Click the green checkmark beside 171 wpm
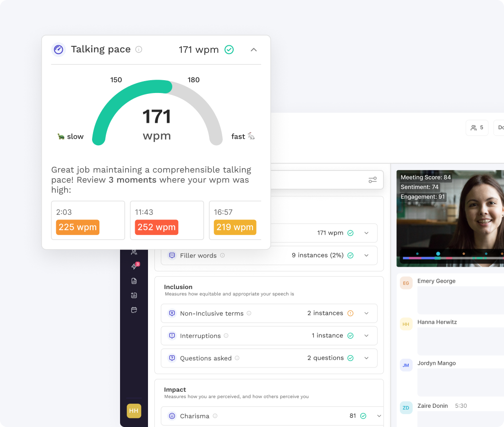The height and width of the screenshot is (427, 504). pos(229,49)
